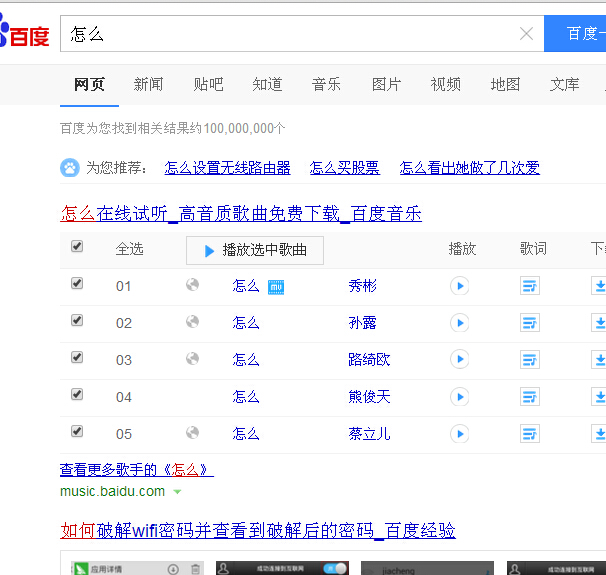Image resolution: width=606 pixels, height=575 pixels.
Task: Download song 04 by 熊俊天
Action: click(599, 396)
